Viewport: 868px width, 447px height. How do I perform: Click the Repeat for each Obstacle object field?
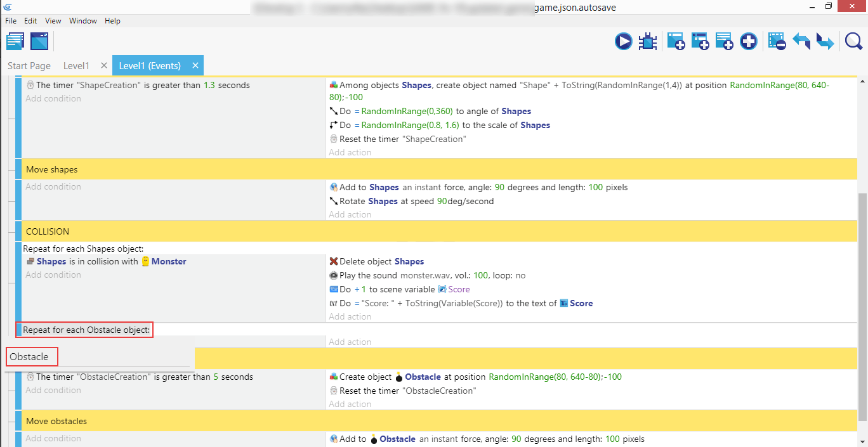coord(86,330)
